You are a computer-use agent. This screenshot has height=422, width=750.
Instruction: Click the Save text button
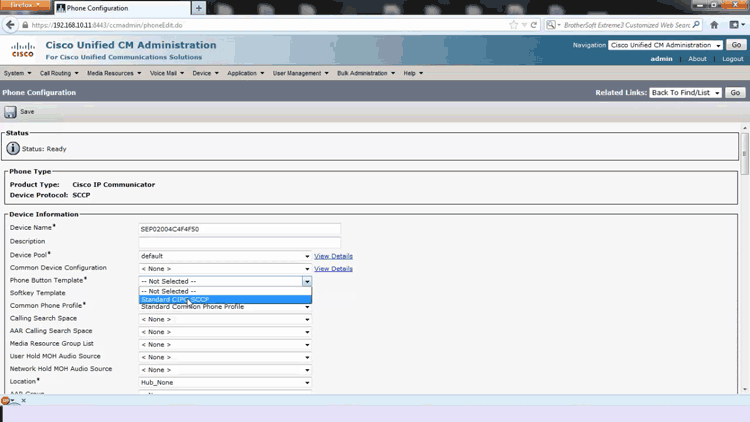click(27, 111)
